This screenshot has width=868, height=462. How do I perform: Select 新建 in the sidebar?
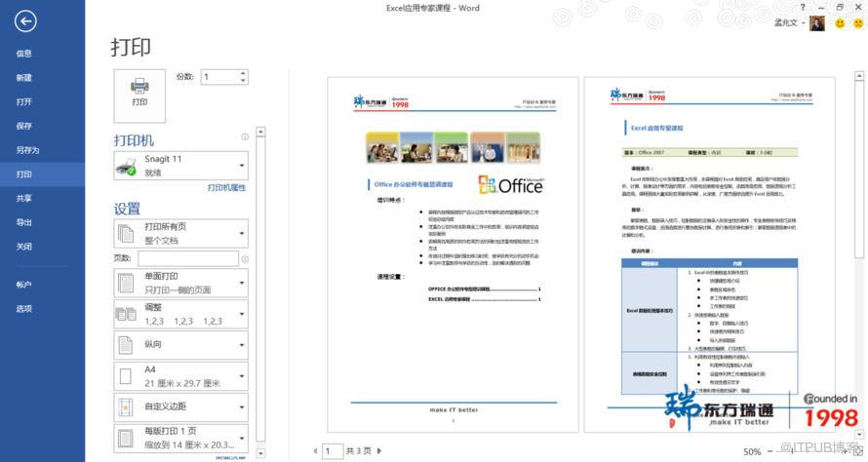[x=23, y=78]
